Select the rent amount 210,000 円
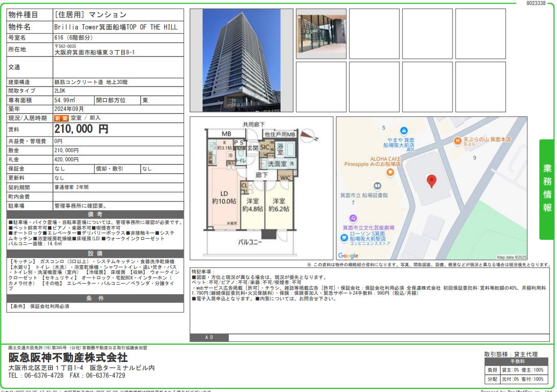The width and height of the screenshot is (557, 392). click(x=82, y=129)
